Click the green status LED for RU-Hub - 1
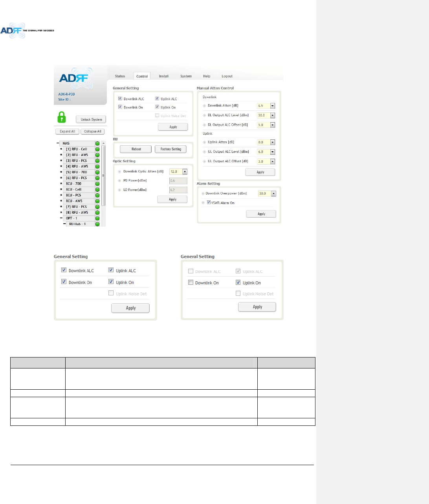The image size is (429, 504). (97, 224)
